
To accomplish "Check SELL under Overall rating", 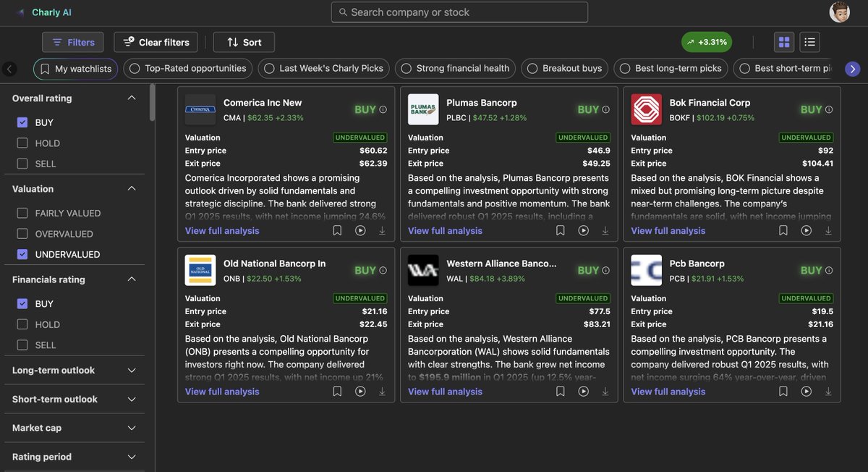I will tap(22, 164).
